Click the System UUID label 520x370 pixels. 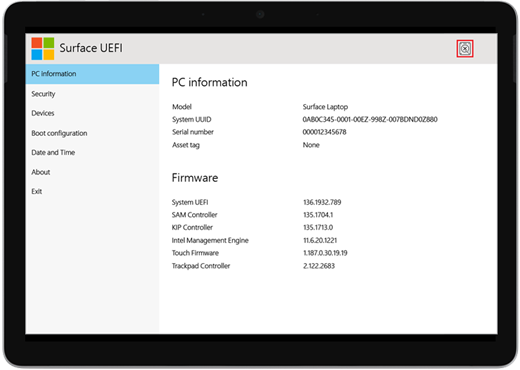(x=192, y=119)
